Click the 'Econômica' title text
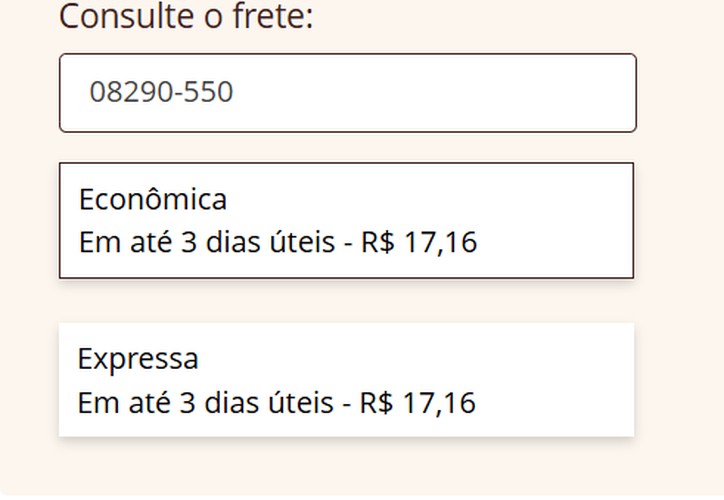Viewport: 724px width, 500px height. (152, 199)
